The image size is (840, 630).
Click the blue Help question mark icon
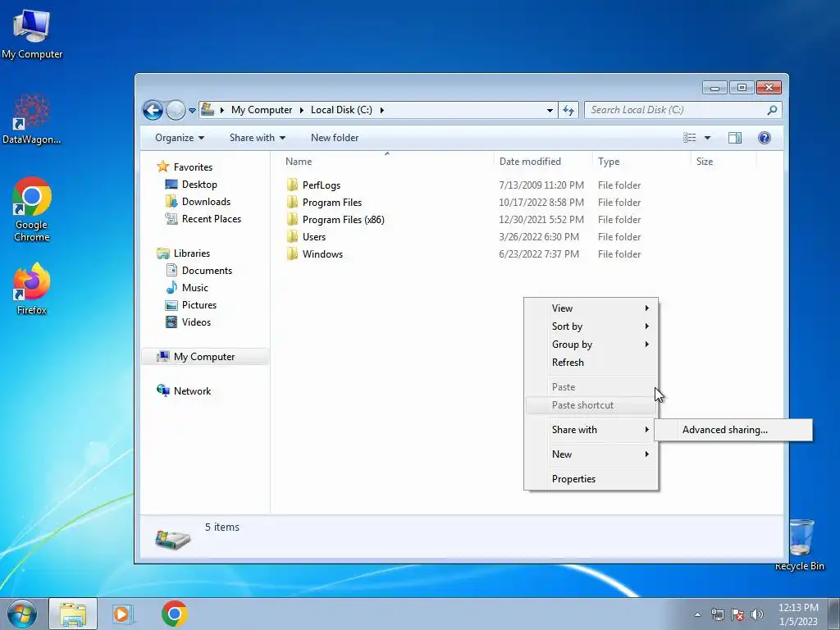pyautogui.click(x=765, y=138)
